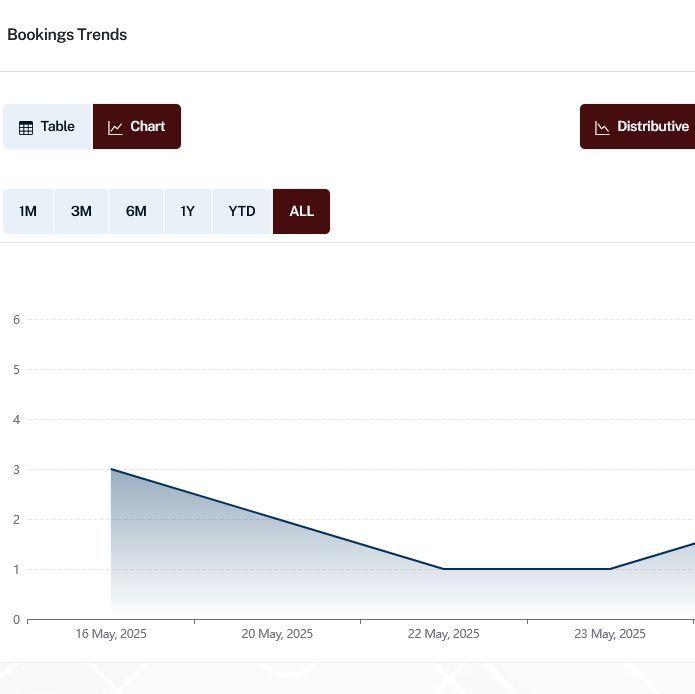
Task: Click the line data point above 23 May
Action: [610, 569]
